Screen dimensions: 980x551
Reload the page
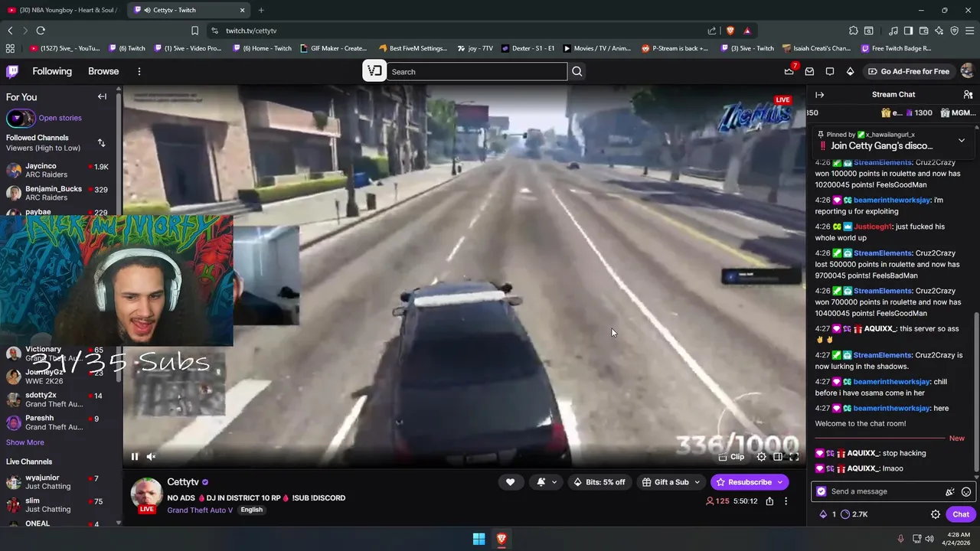tap(41, 31)
